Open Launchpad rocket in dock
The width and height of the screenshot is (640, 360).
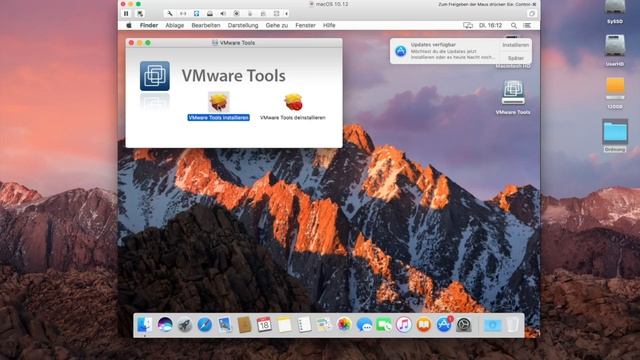tap(184, 325)
